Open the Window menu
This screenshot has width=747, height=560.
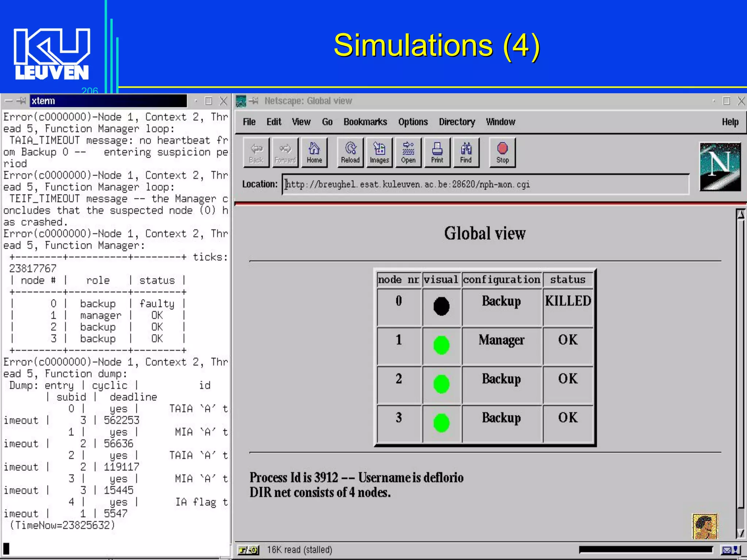point(500,122)
